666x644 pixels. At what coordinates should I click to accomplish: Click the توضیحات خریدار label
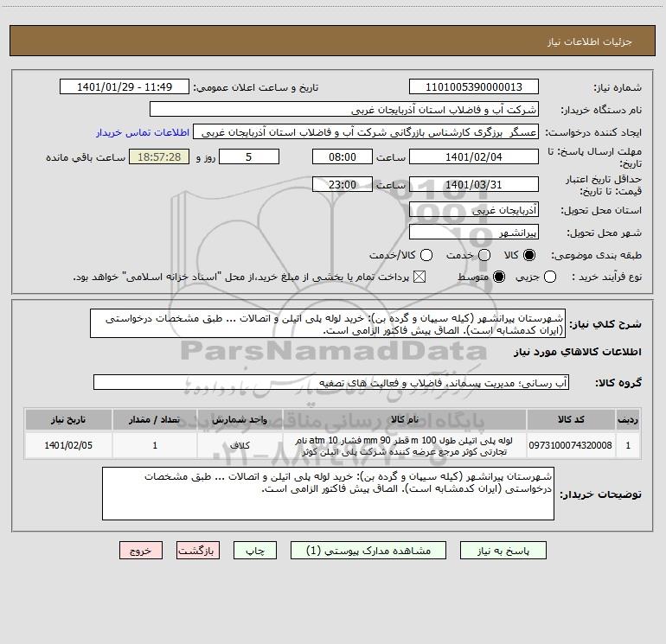(600, 494)
